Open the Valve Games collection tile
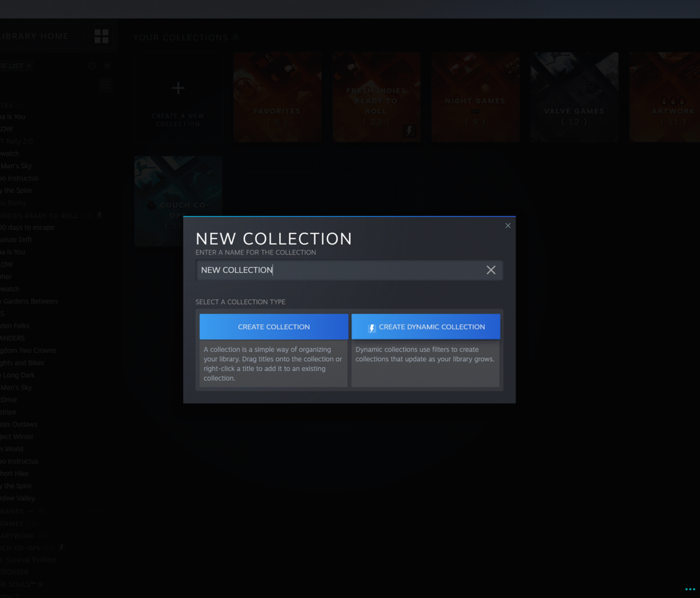This screenshot has height=598, width=700. 574,97
